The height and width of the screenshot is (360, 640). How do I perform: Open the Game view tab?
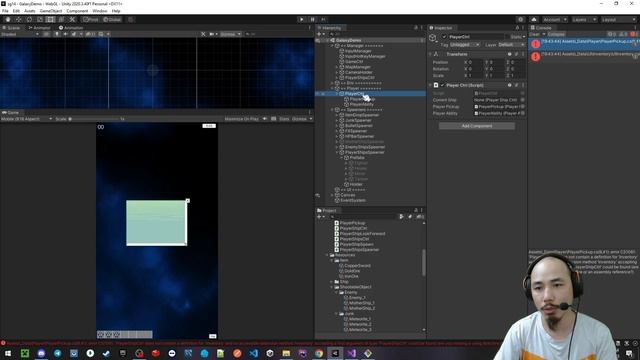click(x=11, y=112)
